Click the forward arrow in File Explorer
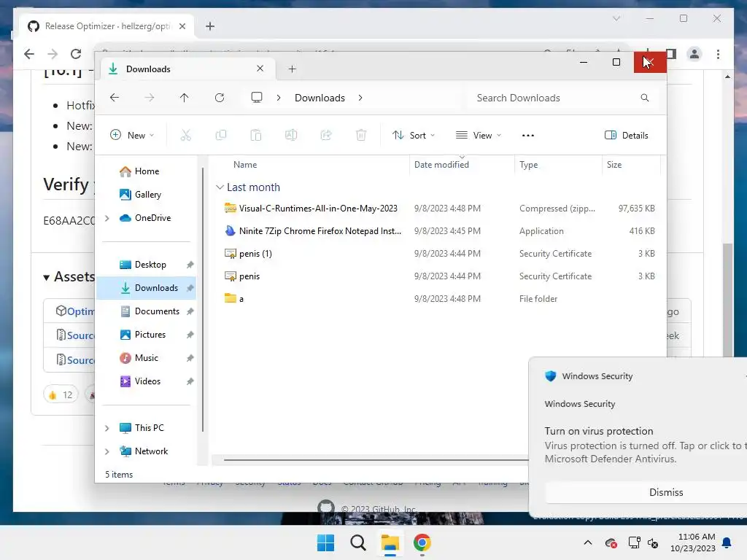 point(149,98)
